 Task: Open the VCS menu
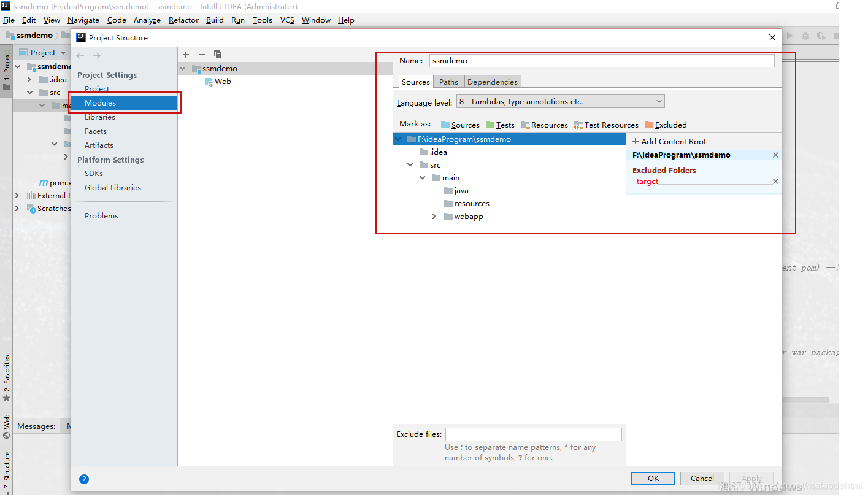287,20
